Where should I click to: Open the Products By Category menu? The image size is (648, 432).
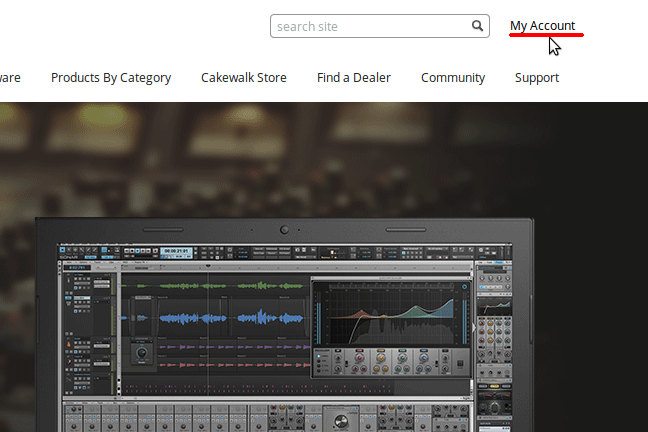pyautogui.click(x=111, y=78)
